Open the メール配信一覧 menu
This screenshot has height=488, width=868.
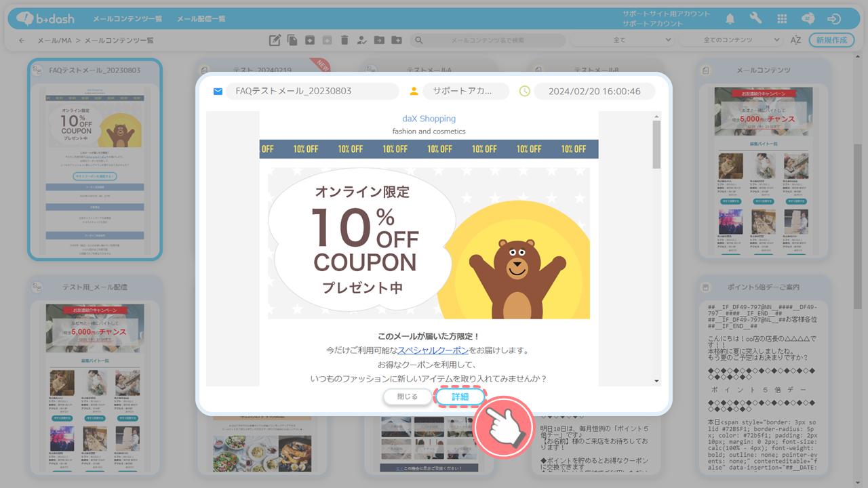point(201,19)
